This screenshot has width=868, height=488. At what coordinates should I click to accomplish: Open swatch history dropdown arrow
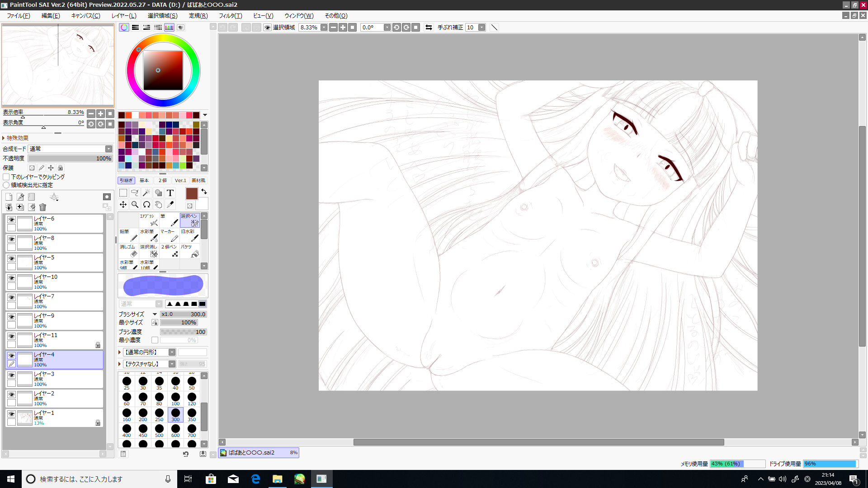[x=205, y=115]
